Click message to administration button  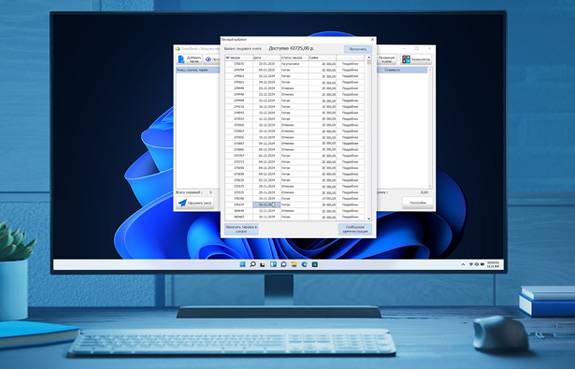coord(355,229)
